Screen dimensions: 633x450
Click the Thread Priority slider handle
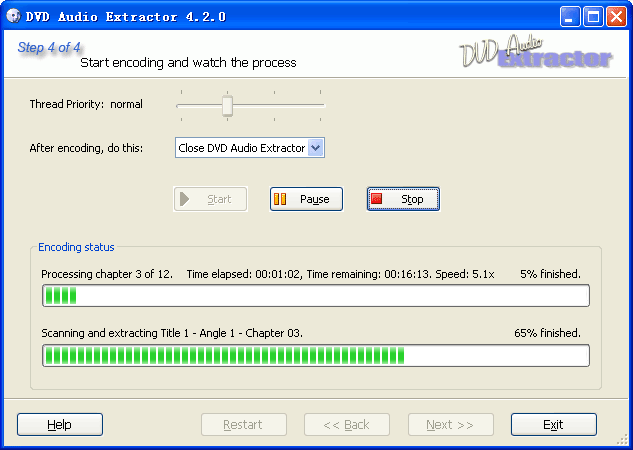click(228, 106)
